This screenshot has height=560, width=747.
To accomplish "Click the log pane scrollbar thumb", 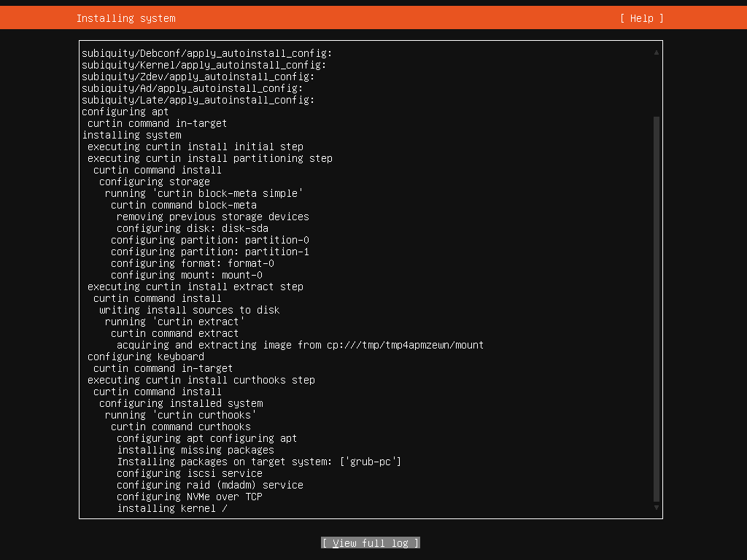I will [657, 306].
